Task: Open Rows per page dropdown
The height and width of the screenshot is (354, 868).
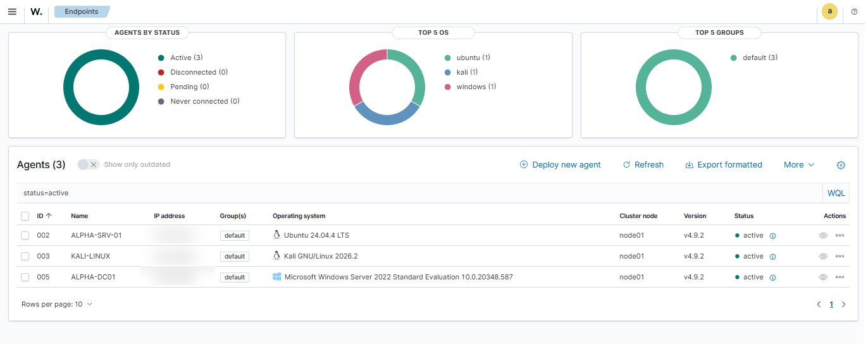Action: coord(57,304)
